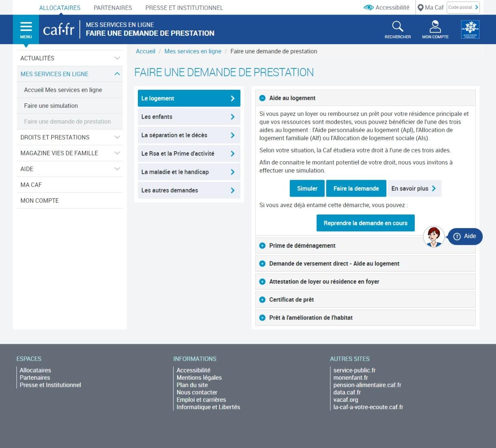
Task: Open Accueil Mes services en ligne
Action: pyautogui.click(x=70, y=90)
